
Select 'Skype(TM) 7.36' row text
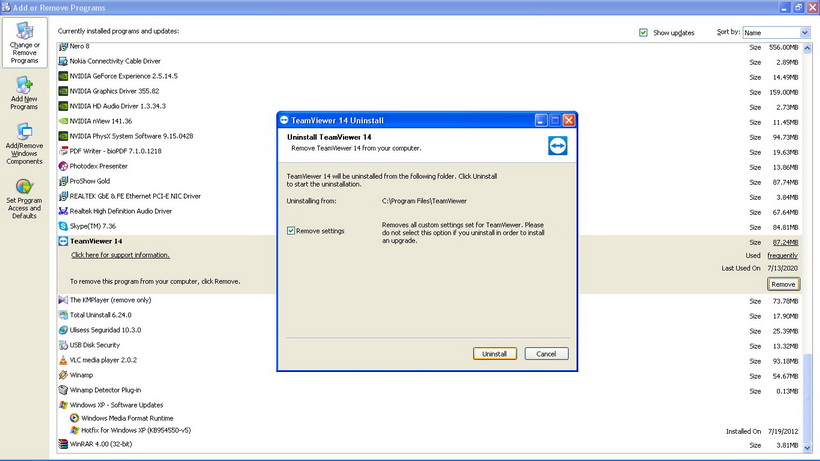click(x=93, y=226)
